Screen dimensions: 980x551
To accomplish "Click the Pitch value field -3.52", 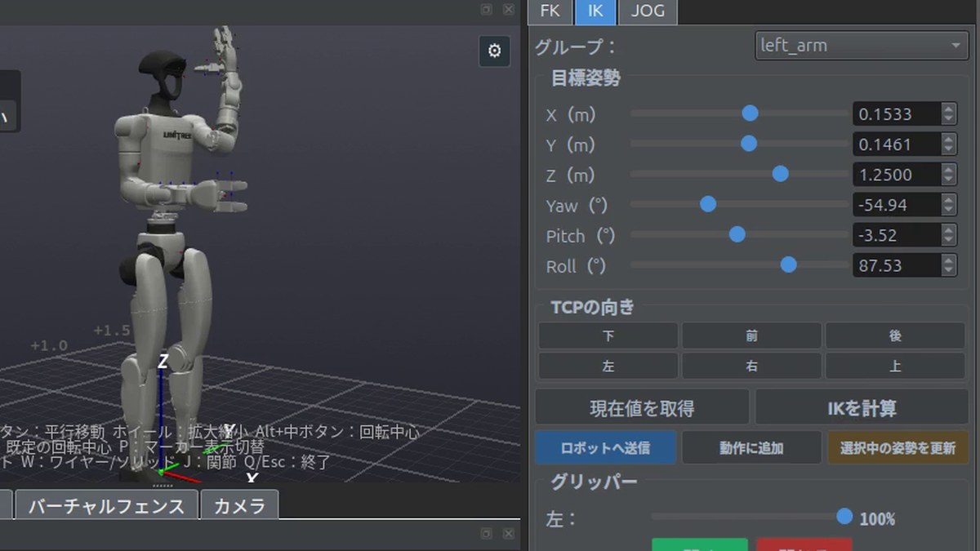I will pos(897,235).
